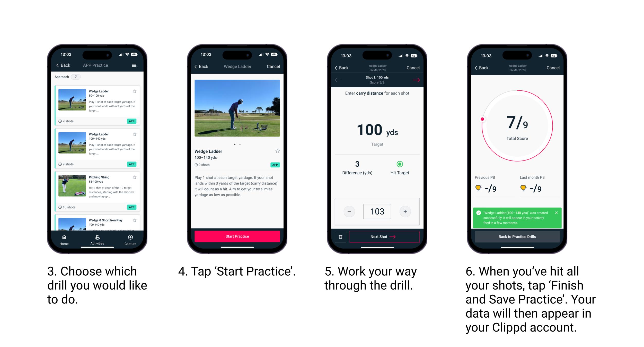The image size is (644, 347).
Task: Click the bookmark/star icon on Wedge Ladder
Action: click(x=136, y=91)
